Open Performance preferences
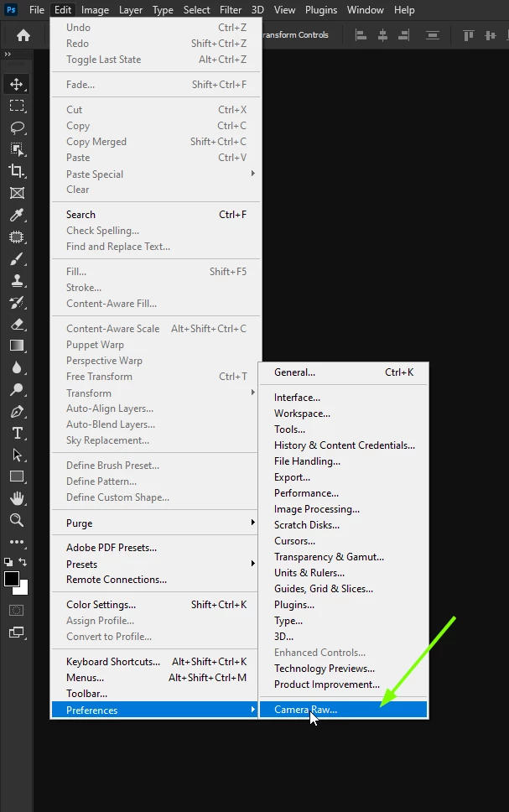 343,493
